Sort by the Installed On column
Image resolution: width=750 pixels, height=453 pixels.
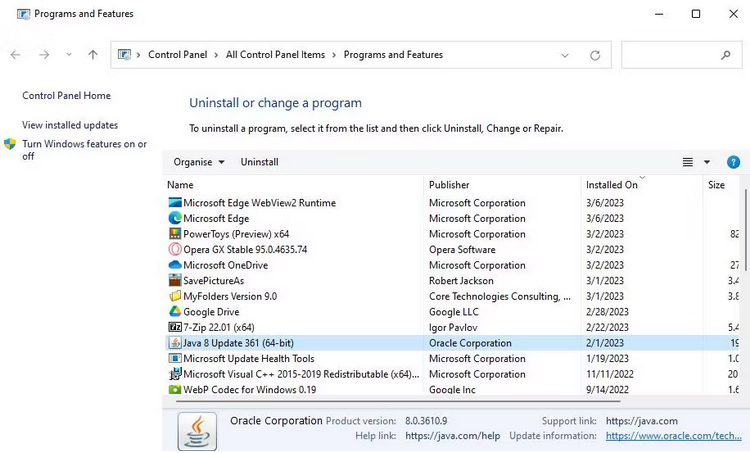tap(612, 185)
